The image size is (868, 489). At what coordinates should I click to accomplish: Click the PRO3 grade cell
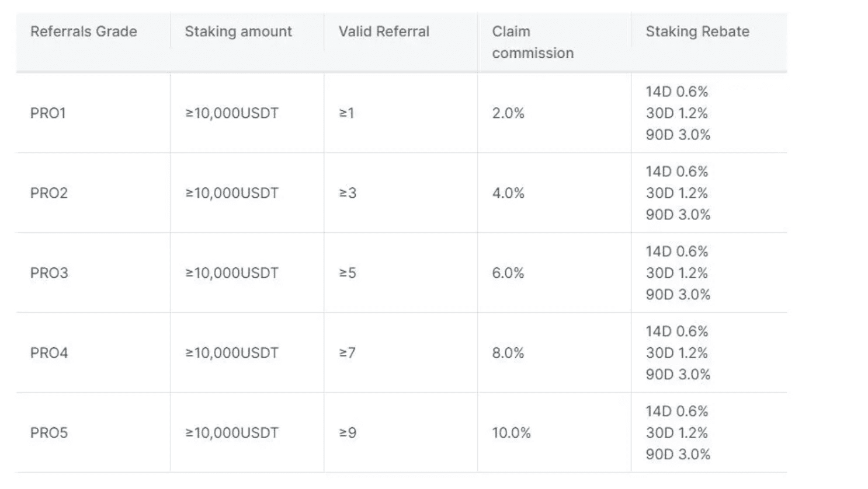49,273
